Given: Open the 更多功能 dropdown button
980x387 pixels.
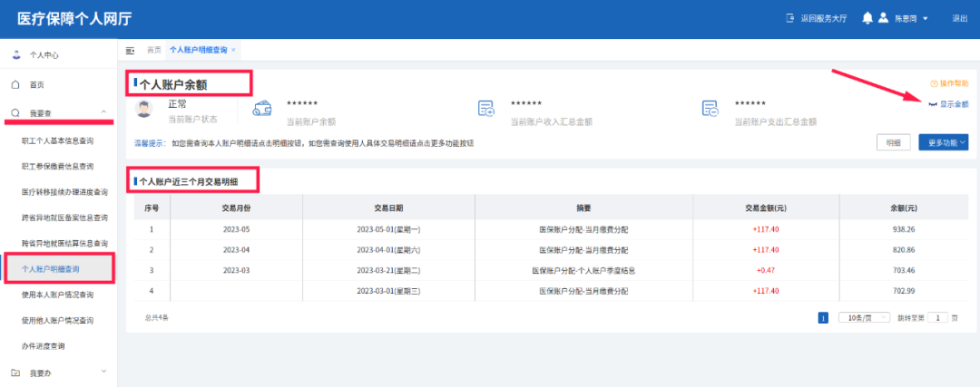Looking at the screenshot, I should pyautogui.click(x=944, y=142).
